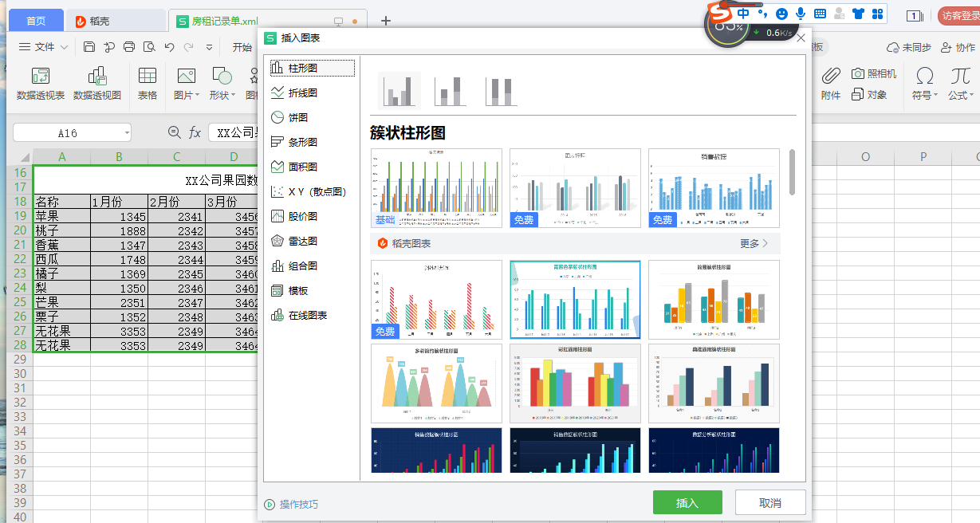This screenshot has width=980, height=523.
Task: Select 组合图 combo chart category
Action: click(x=294, y=266)
